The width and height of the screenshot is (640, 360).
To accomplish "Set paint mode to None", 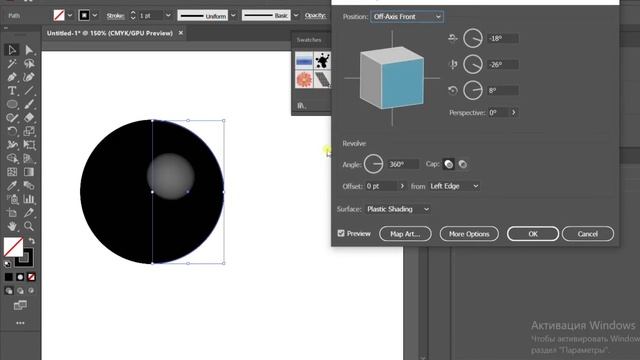I will click(x=31, y=277).
